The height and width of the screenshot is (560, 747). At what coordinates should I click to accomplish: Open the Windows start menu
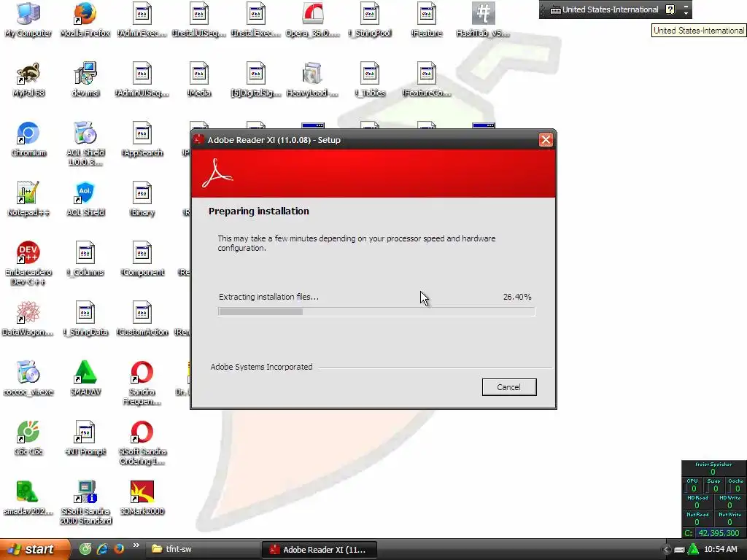pos(34,549)
